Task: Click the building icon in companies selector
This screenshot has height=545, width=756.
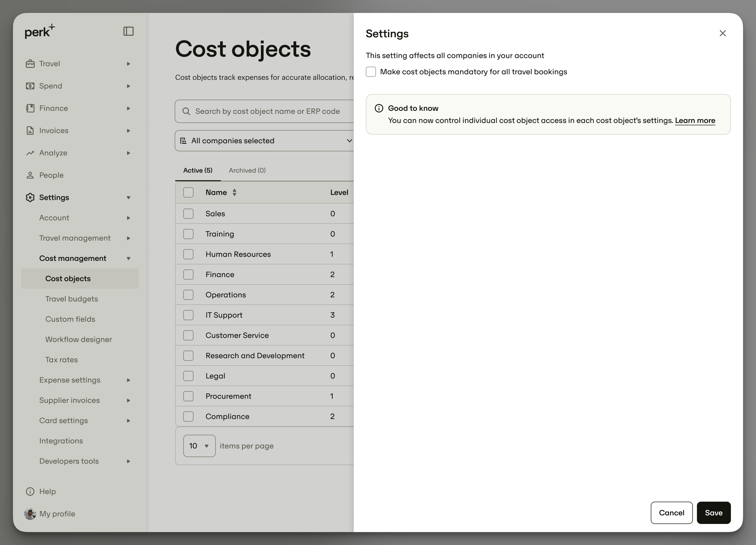Action: (183, 141)
